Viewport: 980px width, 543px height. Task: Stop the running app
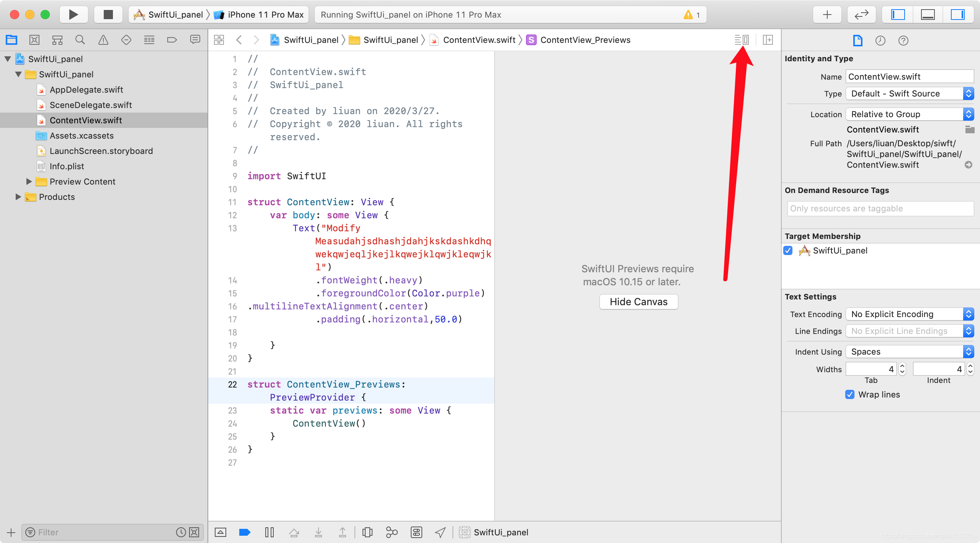pyautogui.click(x=108, y=15)
